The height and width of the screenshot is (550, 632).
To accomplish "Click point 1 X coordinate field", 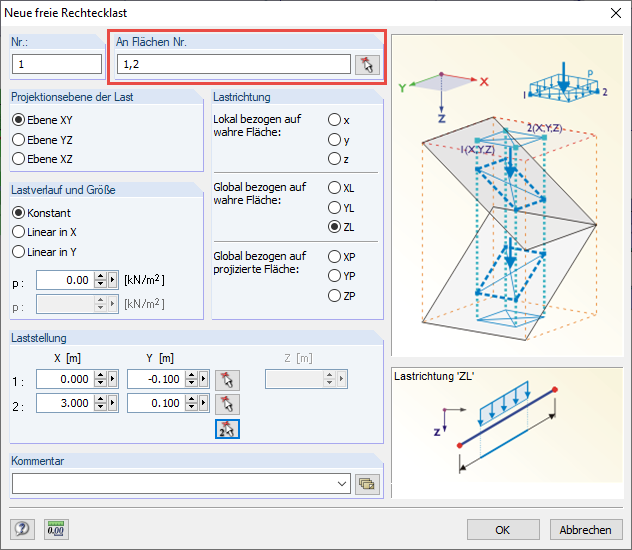I will (x=65, y=379).
